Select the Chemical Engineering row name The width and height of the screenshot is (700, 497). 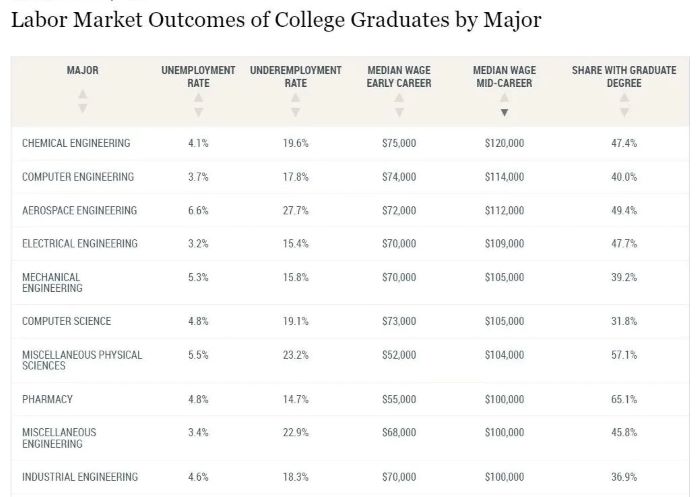[76, 144]
